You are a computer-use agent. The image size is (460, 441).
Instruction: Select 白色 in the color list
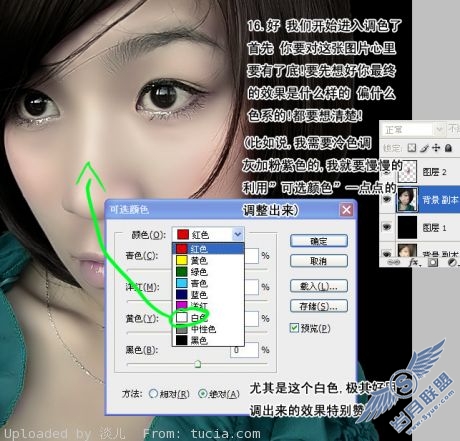[x=208, y=317]
